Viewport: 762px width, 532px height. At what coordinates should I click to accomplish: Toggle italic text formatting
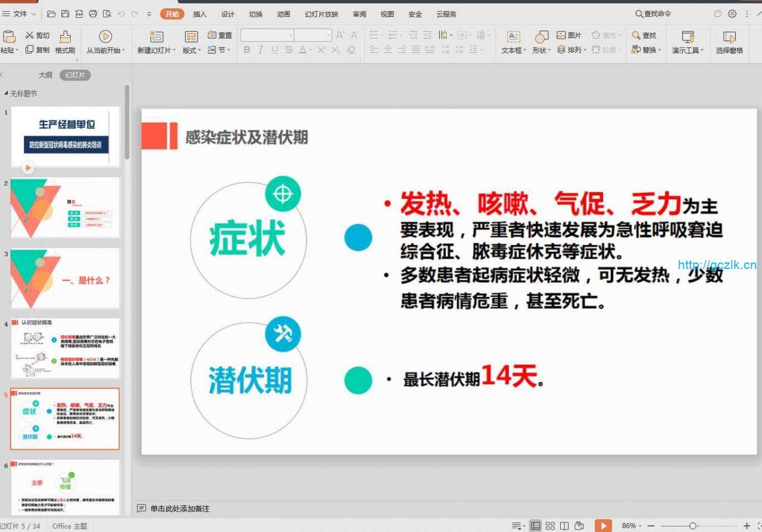pyautogui.click(x=261, y=50)
